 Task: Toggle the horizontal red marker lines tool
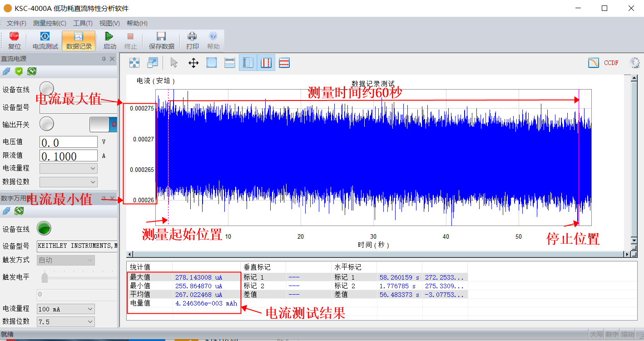click(284, 63)
